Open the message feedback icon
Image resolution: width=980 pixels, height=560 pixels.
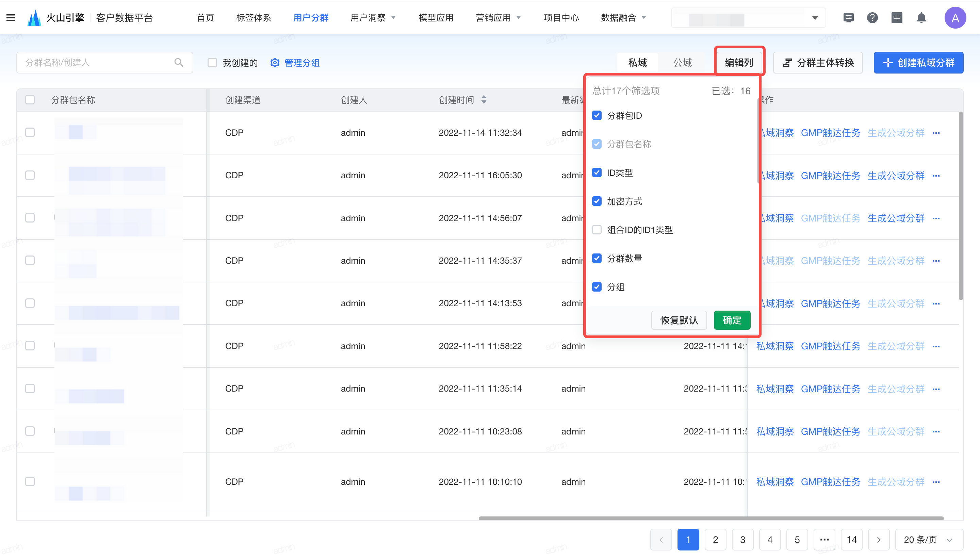coord(848,18)
